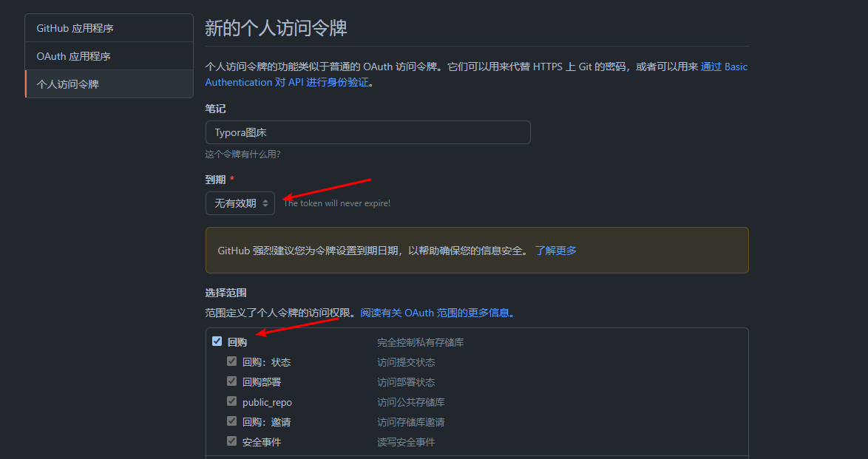Disable the 安全事件 scope

coord(232,441)
